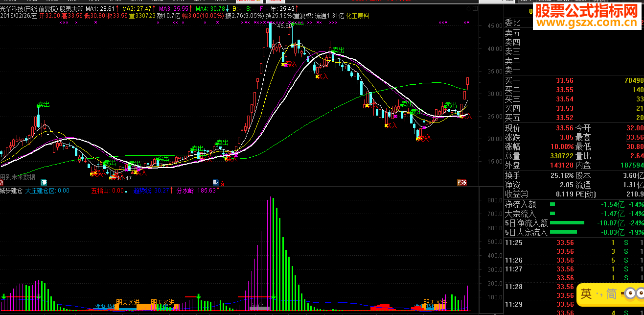Select the 光华科技(日线 前复权) title

pos(29,9)
